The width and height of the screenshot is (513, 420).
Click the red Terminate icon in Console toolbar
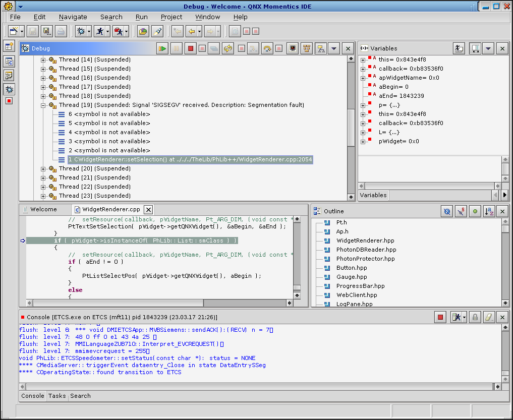click(x=440, y=317)
